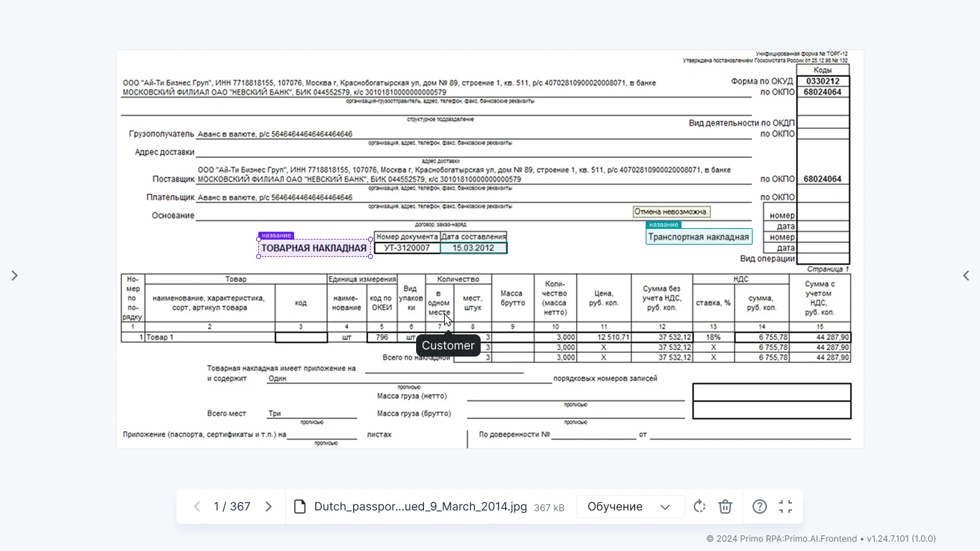Expand the left side panel chevron

pos(14,275)
